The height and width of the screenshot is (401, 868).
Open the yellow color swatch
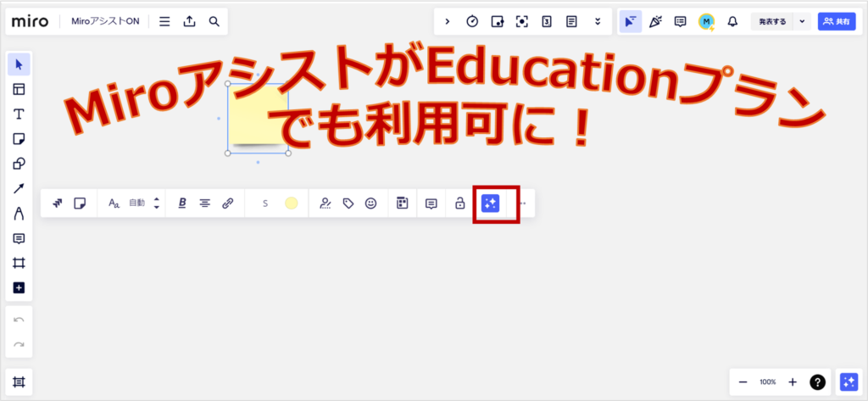tap(292, 203)
